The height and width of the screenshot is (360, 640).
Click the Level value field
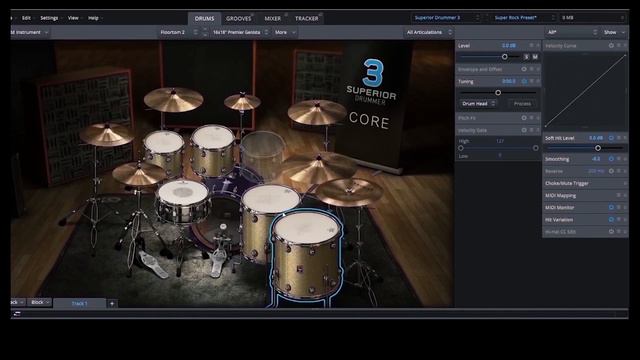(x=509, y=45)
